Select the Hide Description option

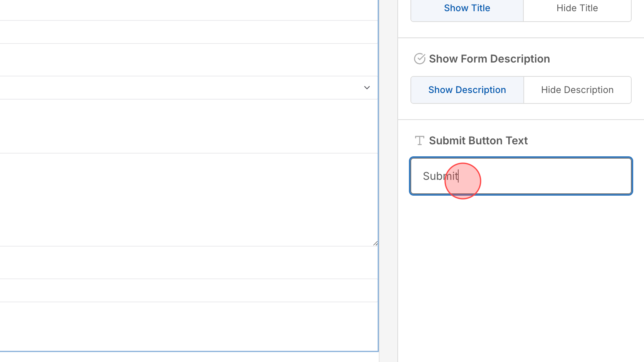(577, 90)
